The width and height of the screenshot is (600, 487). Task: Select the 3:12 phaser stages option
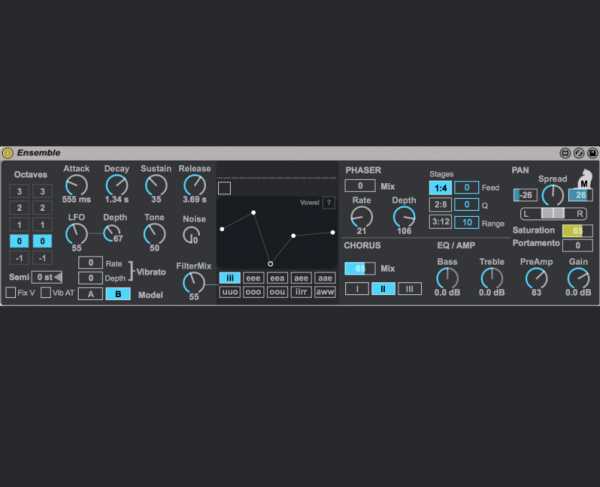click(440, 222)
